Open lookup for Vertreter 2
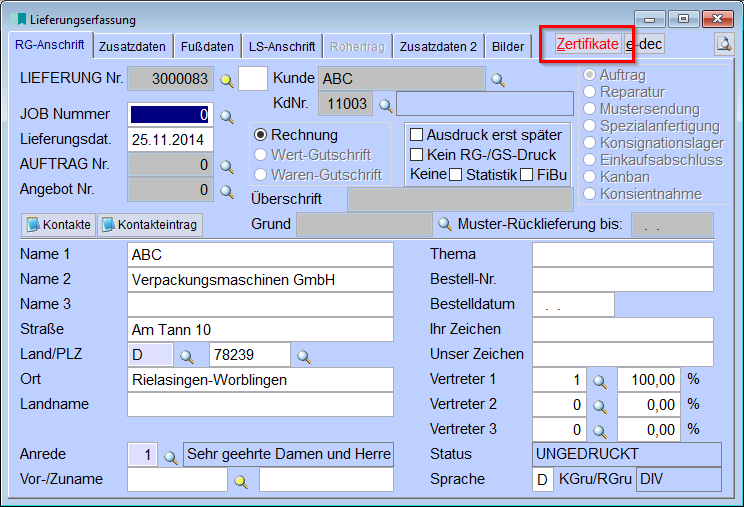This screenshot has width=744, height=507. point(600,406)
